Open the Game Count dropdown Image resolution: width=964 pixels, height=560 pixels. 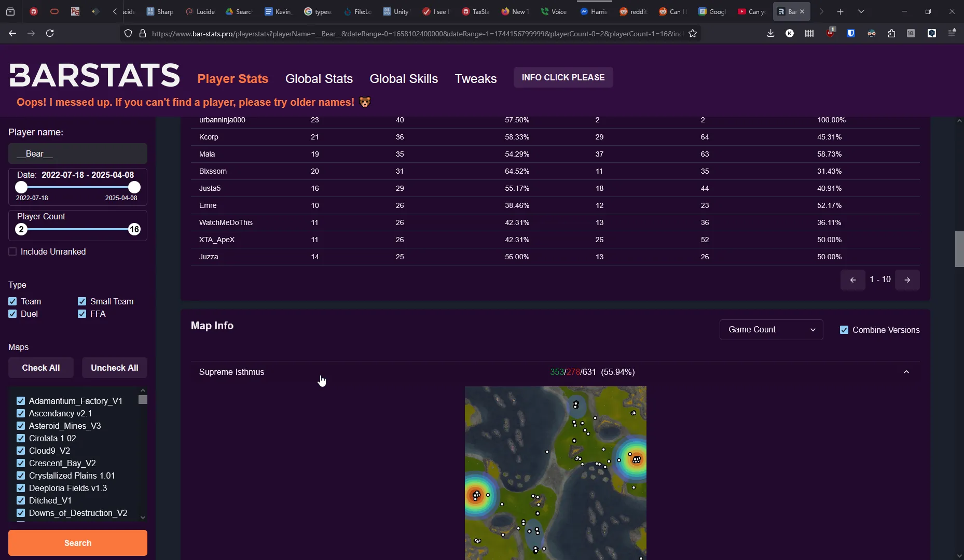coord(771,329)
